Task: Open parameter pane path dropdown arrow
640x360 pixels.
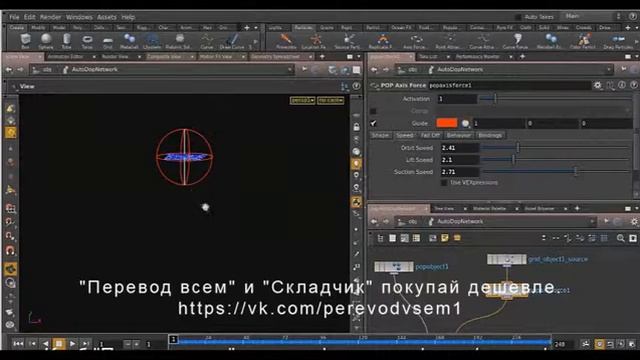Action: tap(609, 70)
